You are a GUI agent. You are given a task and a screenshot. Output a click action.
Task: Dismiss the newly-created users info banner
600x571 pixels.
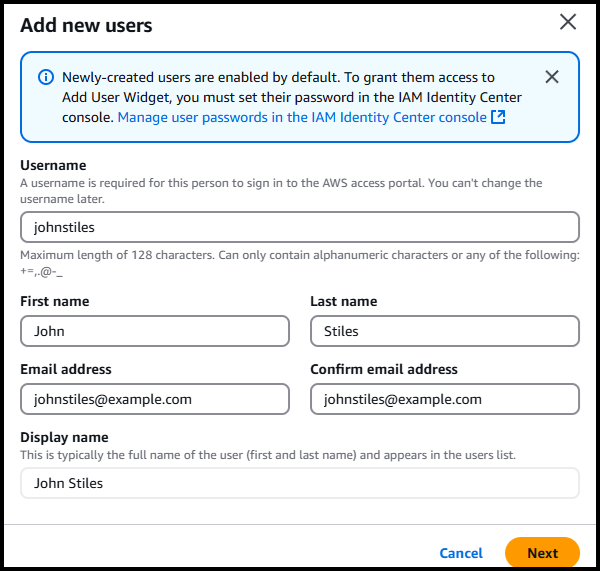[x=552, y=77]
